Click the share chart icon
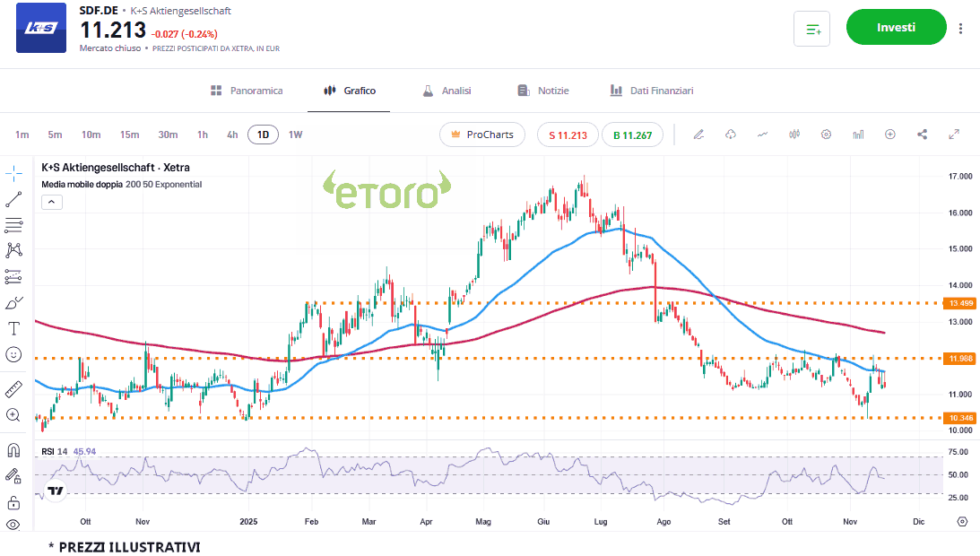This screenshot has width=980, height=556. [x=922, y=135]
